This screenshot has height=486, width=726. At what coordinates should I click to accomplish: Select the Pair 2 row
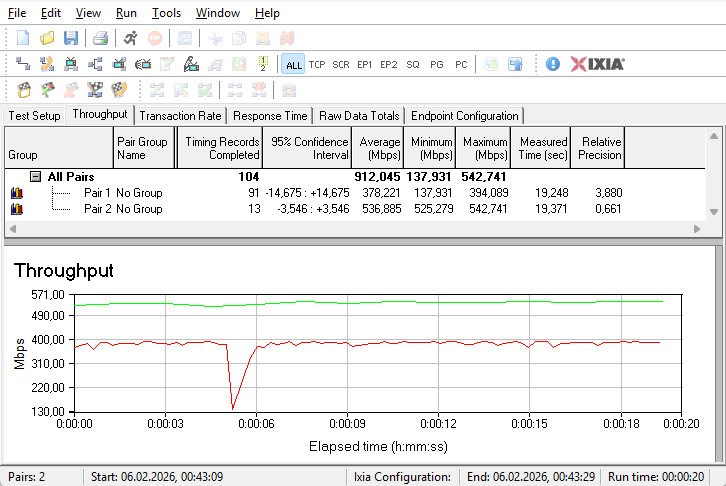[x=97, y=209]
